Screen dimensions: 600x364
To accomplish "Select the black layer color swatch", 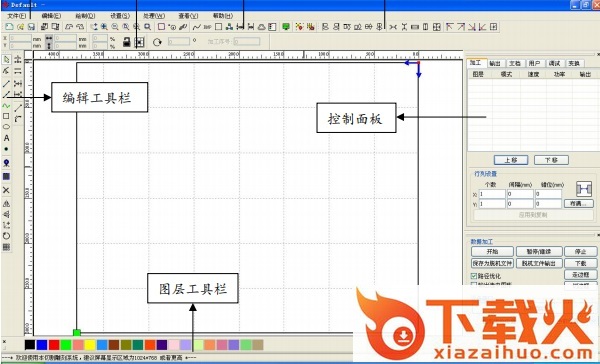I will click(x=30, y=345).
